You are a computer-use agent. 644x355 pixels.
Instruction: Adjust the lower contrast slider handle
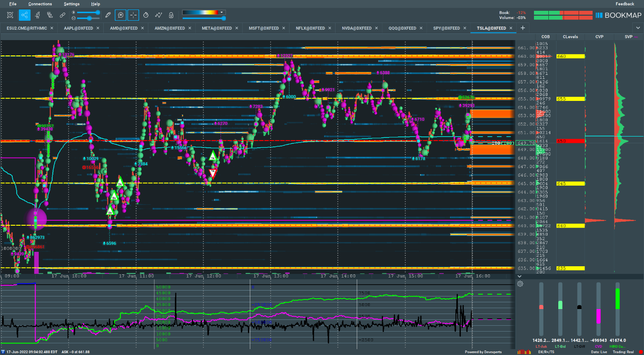(90, 18)
